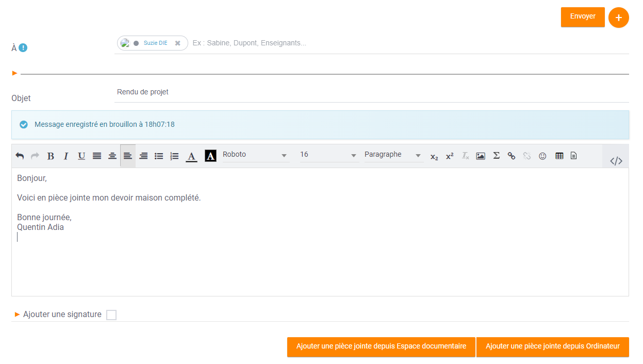
Task: Click the Envoyer button
Action: click(583, 16)
